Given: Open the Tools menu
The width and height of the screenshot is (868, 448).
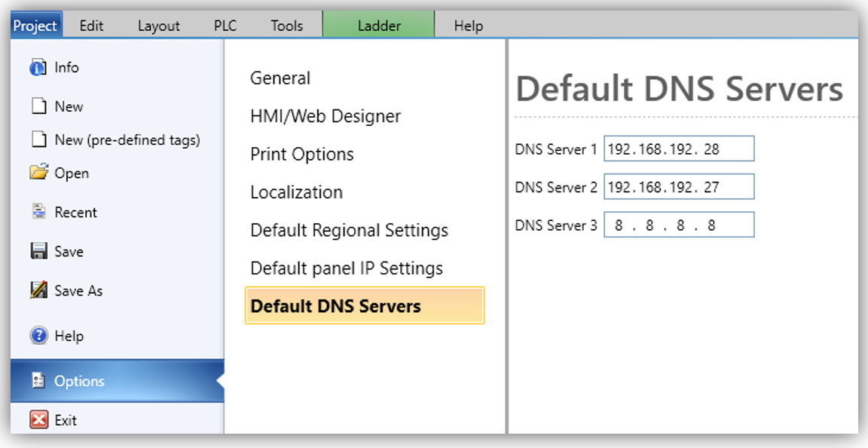Looking at the screenshot, I should 287,26.
